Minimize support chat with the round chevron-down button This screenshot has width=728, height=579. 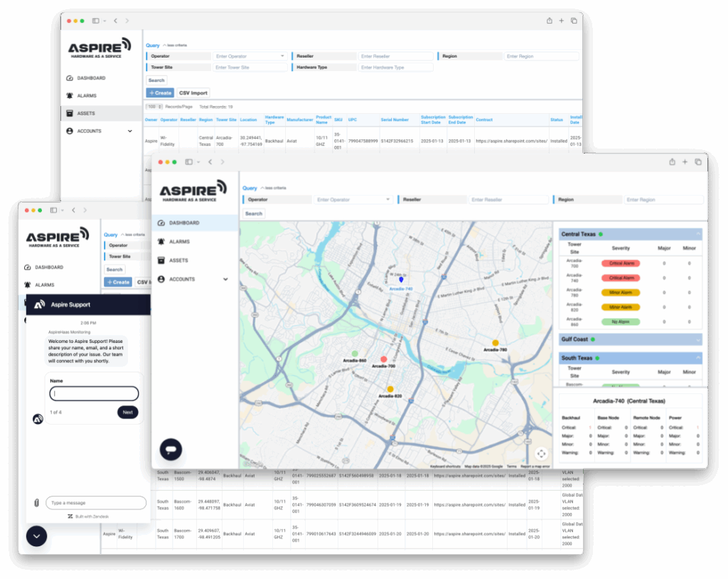coord(36,536)
